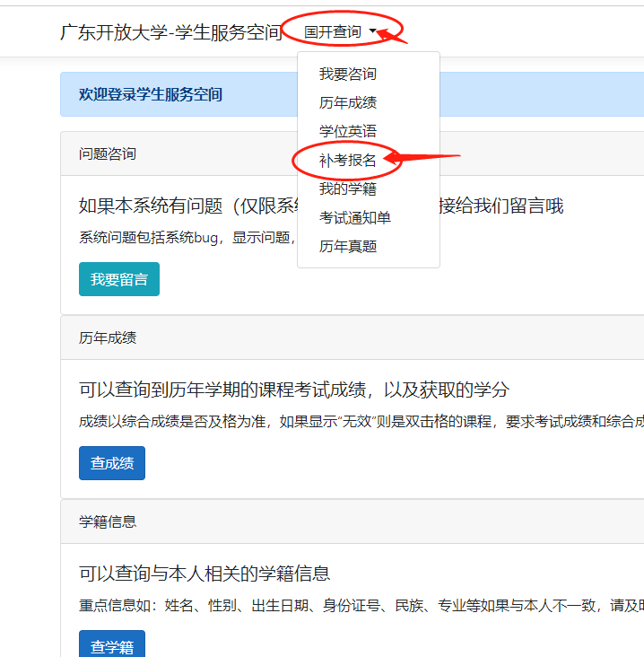Choose 历年成绩 in the dropdown list
Viewport: 644px width, 657px height.
click(x=347, y=103)
